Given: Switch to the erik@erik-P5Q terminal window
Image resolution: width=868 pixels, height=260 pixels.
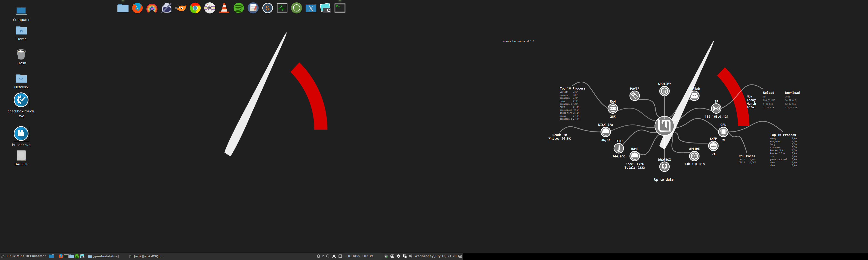Looking at the screenshot, I should 147,256.
